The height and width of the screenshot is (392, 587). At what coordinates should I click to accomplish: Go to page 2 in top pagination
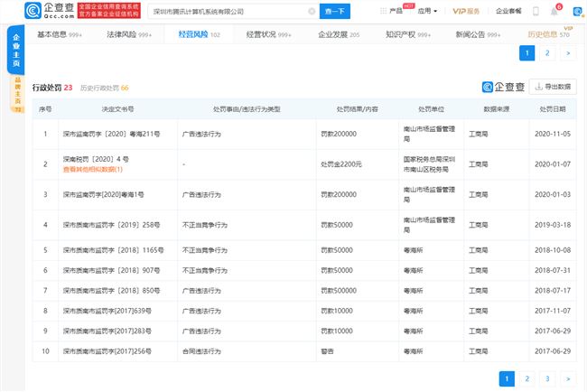[547, 53]
